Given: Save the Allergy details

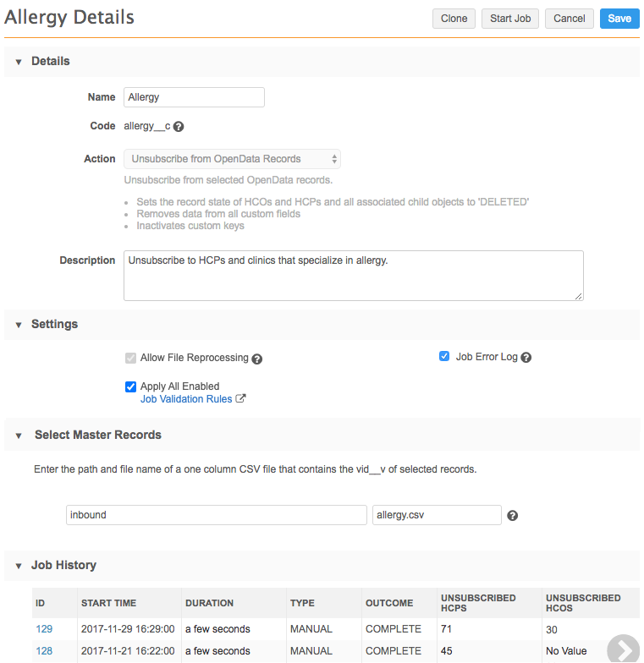Looking at the screenshot, I should coord(619,19).
